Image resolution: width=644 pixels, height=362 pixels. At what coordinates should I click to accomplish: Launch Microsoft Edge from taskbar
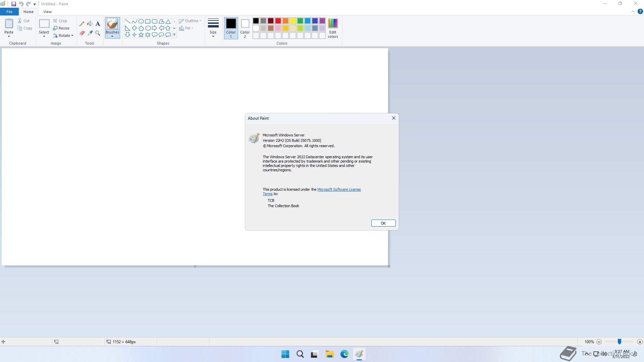click(344, 354)
